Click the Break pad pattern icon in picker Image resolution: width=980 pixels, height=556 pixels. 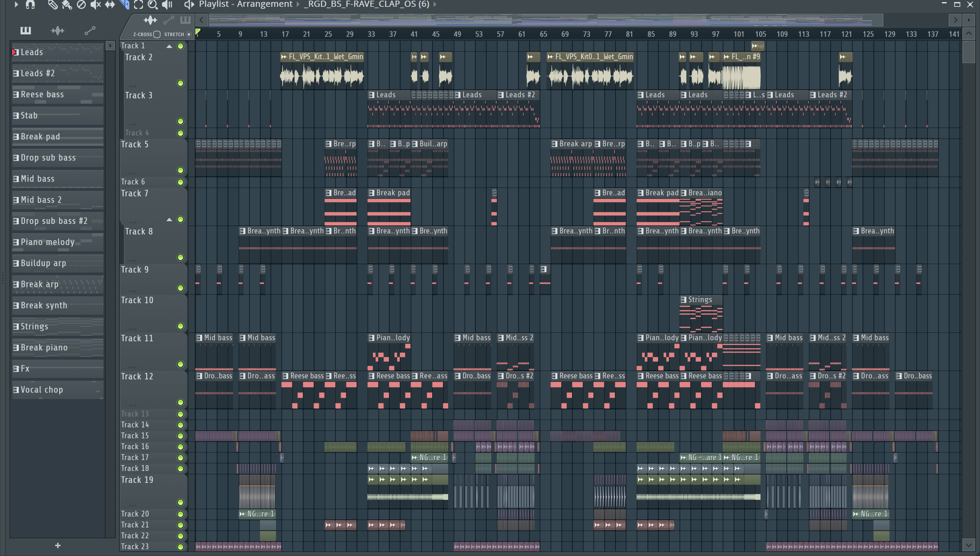[x=16, y=136]
